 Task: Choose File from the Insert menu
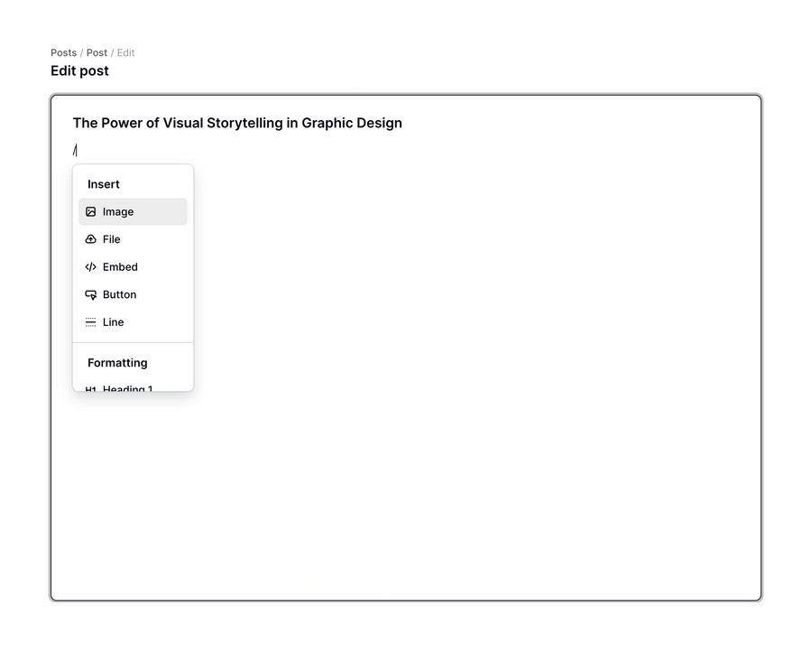[x=113, y=238]
